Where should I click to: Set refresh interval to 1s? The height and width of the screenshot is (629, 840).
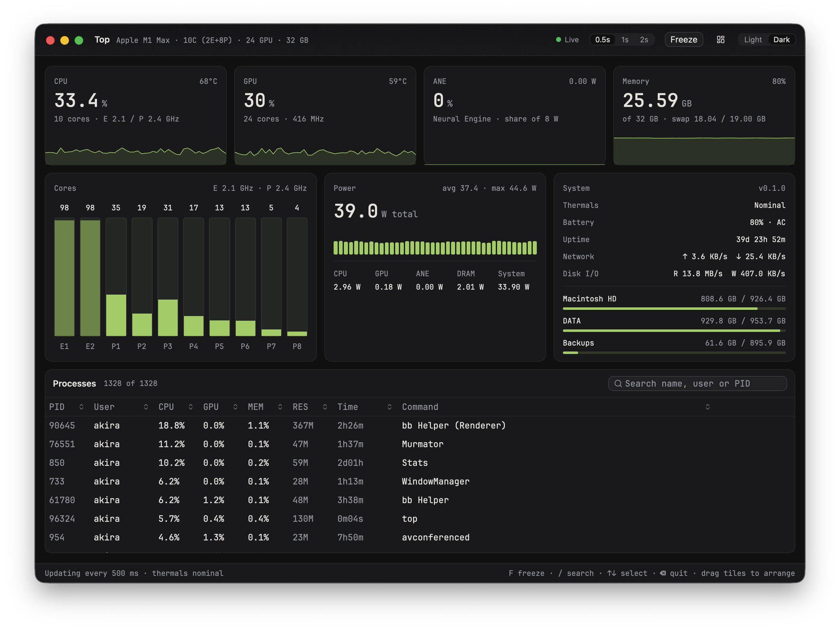625,40
